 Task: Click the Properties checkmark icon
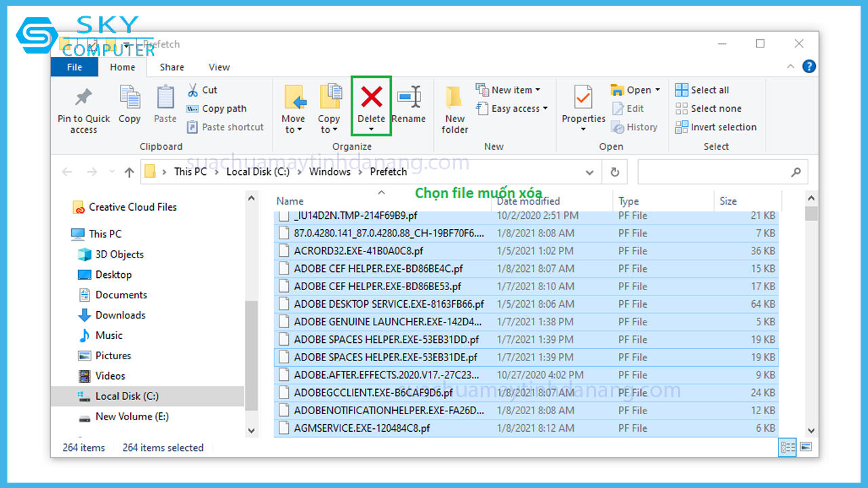tap(583, 98)
